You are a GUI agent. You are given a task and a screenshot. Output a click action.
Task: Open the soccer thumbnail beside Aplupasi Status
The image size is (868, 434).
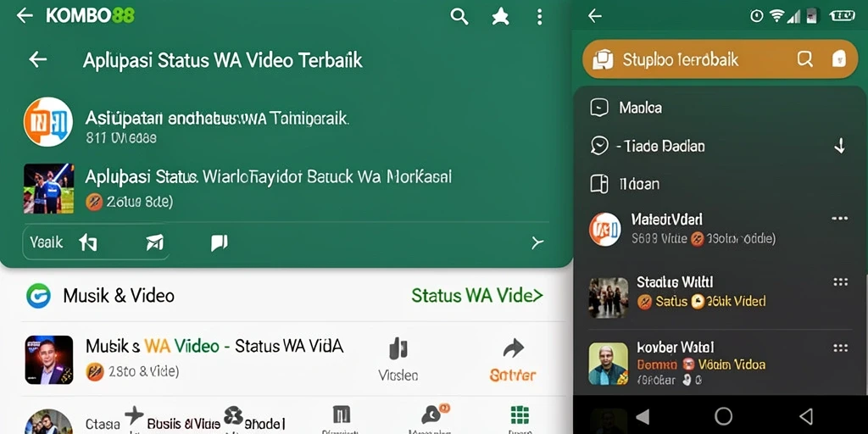[x=48, y=188]
